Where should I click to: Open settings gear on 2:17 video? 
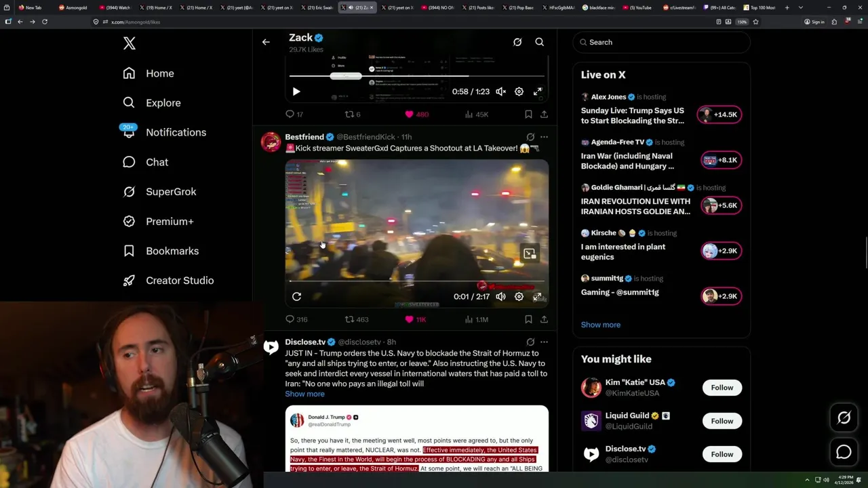519,296
